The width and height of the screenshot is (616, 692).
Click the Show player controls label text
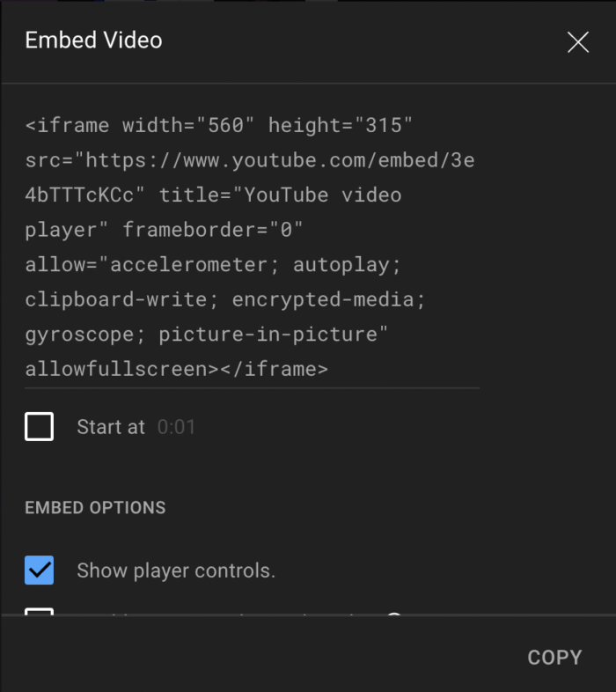176,571
